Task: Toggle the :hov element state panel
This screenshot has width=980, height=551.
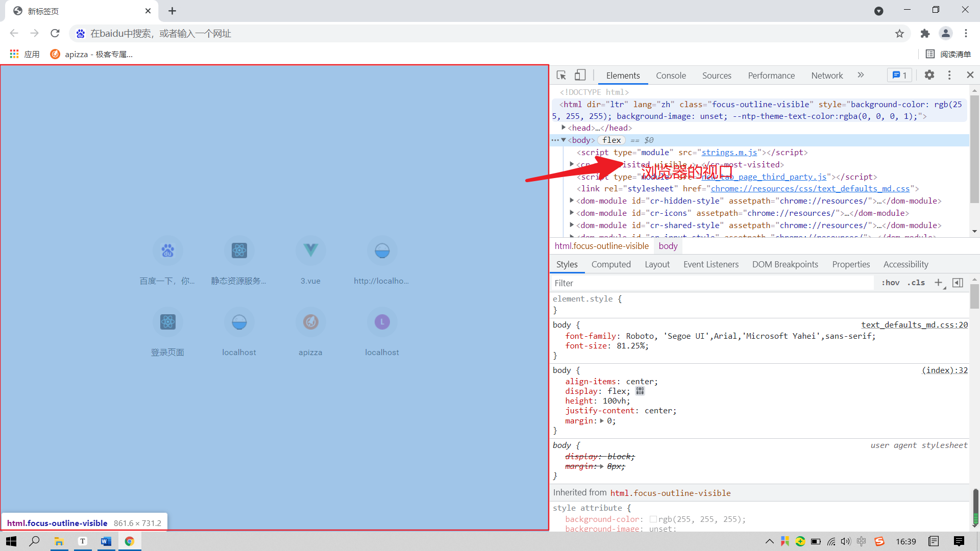Action: [891, 283]
